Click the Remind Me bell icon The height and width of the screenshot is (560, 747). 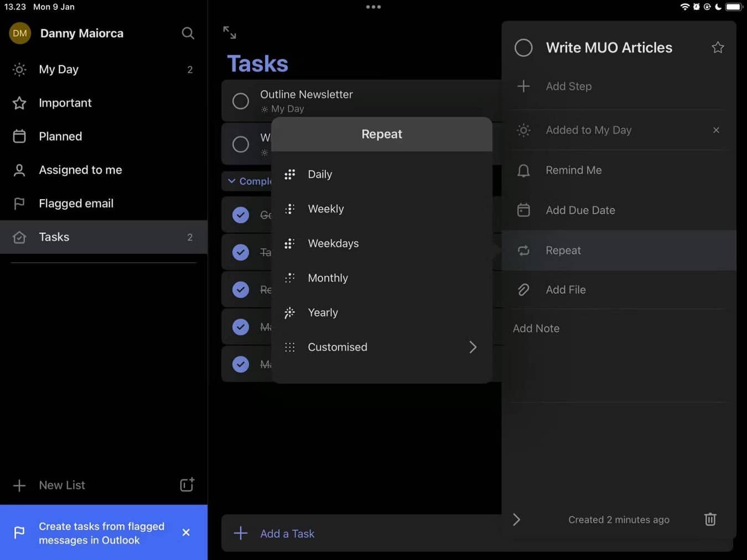click(x=523, y=170)
